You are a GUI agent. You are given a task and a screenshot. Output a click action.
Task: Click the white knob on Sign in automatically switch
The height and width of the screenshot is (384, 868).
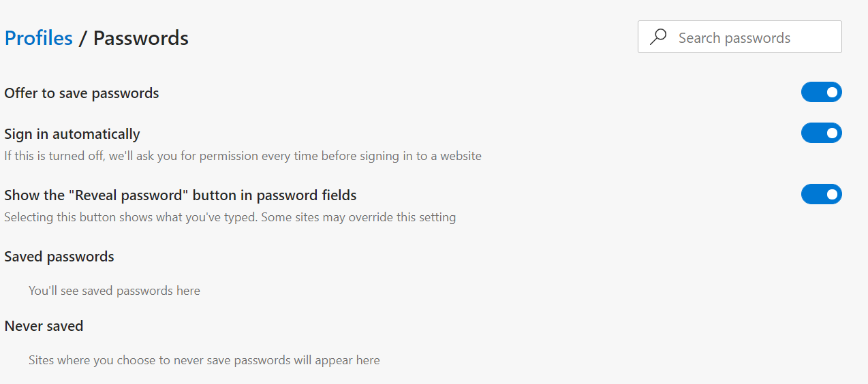tap(832, 133)
